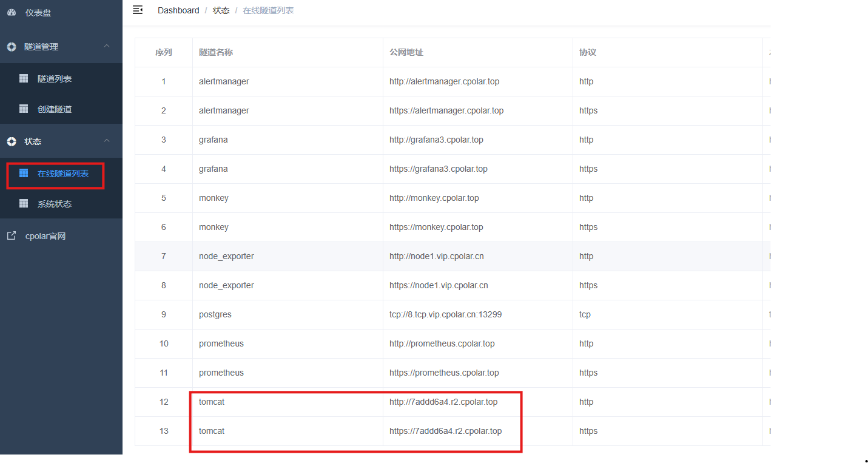The image size is (868, 463).
Task: Open the 创建隧道 menu item
Action: (x=55, y=109)
